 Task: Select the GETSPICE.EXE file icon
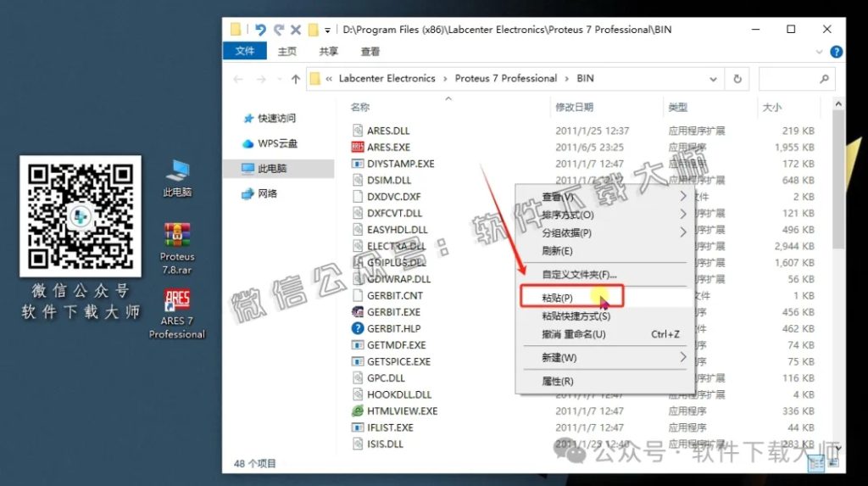[x=358, y=361]
